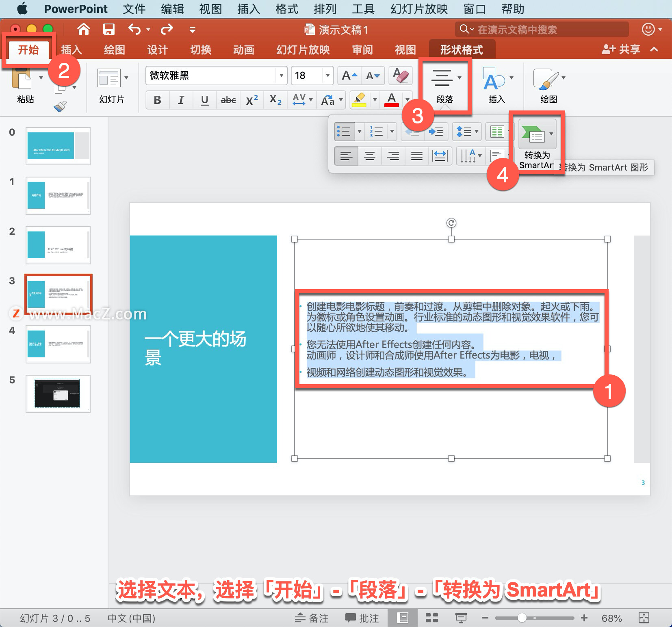This screenshot has height=627, width=672.
Task: Open the 窗口 menu in menu bar
Action: coord(475,9)
